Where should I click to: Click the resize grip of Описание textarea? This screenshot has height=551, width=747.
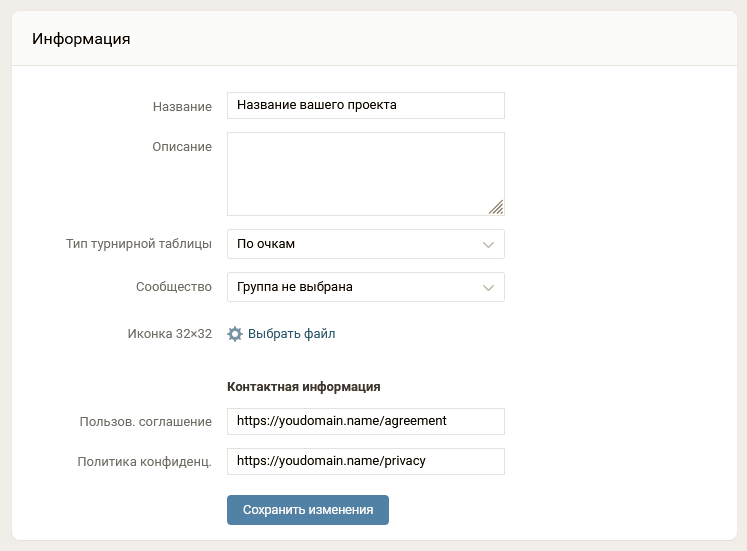(496, 207)
